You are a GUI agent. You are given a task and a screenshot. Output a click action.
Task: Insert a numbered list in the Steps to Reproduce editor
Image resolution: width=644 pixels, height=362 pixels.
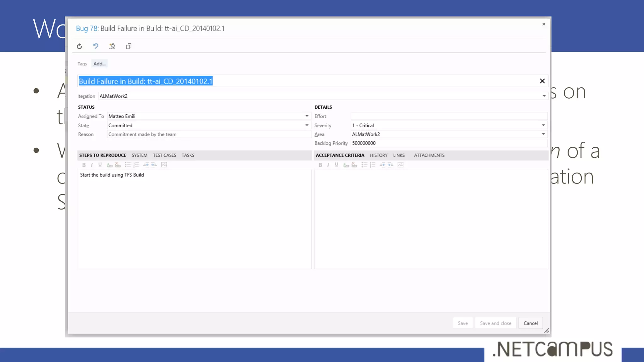tap(136, 165)
